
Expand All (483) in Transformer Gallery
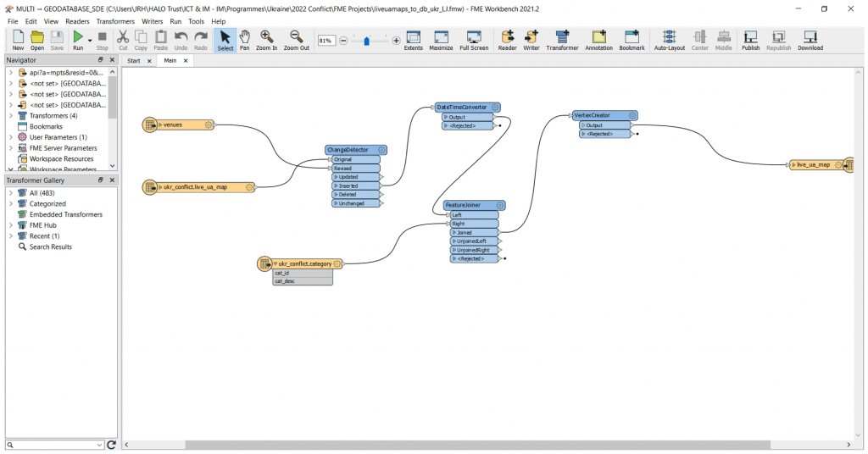click(10, 193)
